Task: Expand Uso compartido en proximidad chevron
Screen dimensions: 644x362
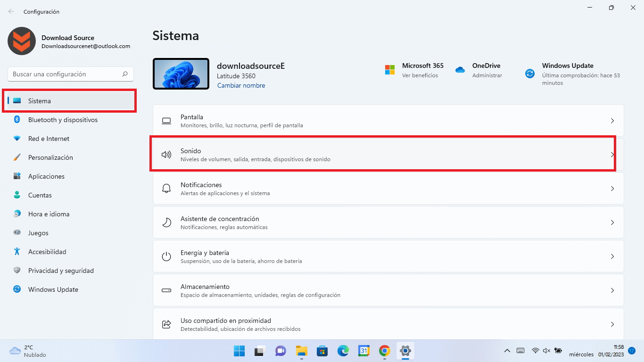Action: (612, 324)
